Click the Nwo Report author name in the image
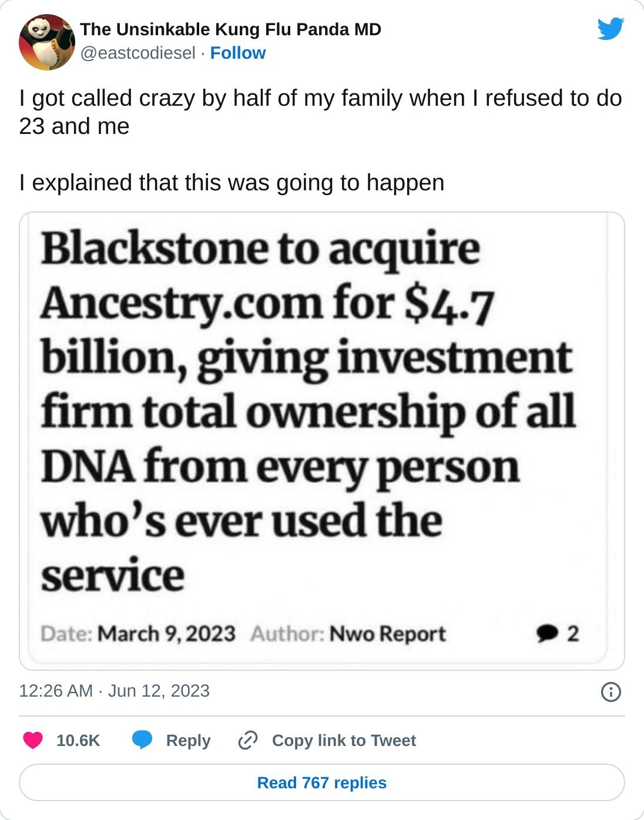The height and width of the screenshot is (820, 644). [387, 634]
